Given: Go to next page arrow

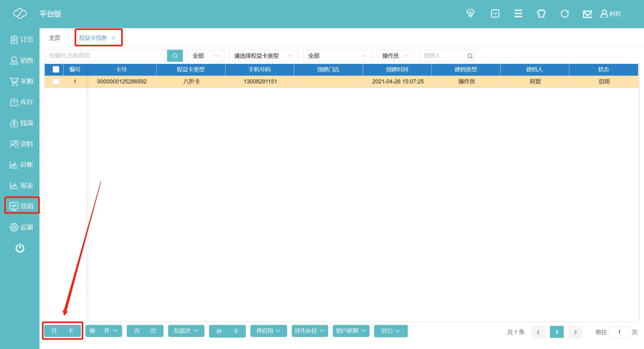Looking at the screenshot, I should tap(575, 332).
